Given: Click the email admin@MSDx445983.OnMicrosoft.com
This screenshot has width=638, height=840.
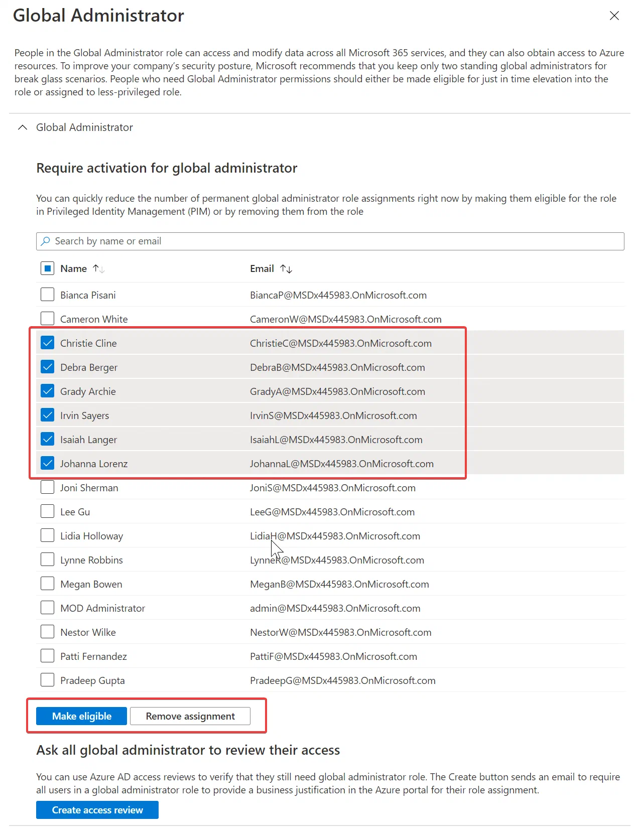Looking at the screenshot, I should pos(335,608).
